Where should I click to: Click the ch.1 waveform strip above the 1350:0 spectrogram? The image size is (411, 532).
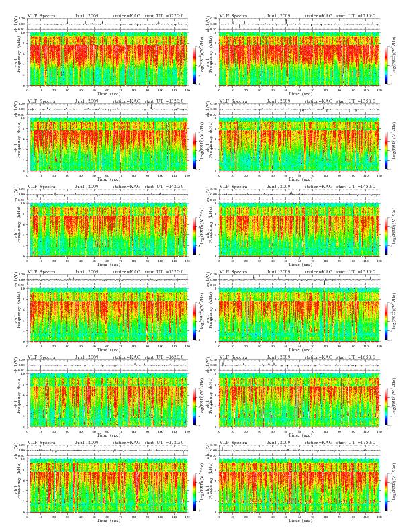(x=299, y=109)
